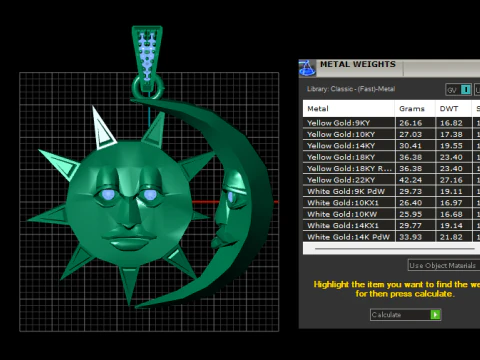The width and height of the screenshot is (480, 360).
Task: Select the White Gold:9K PdW row
Action: coord(391,191)
